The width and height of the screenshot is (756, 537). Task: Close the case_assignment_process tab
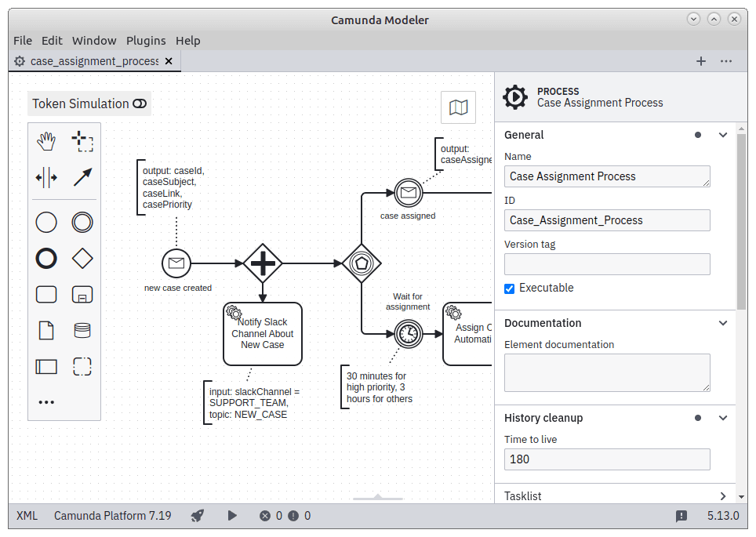pyautogui.click(x=169, y=61)
